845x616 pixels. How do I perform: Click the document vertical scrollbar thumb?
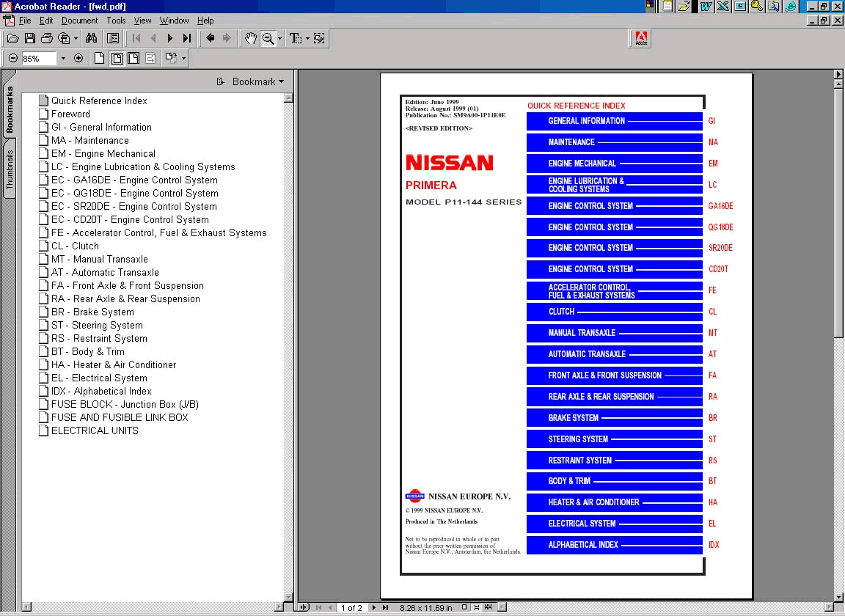click(838, 213)
